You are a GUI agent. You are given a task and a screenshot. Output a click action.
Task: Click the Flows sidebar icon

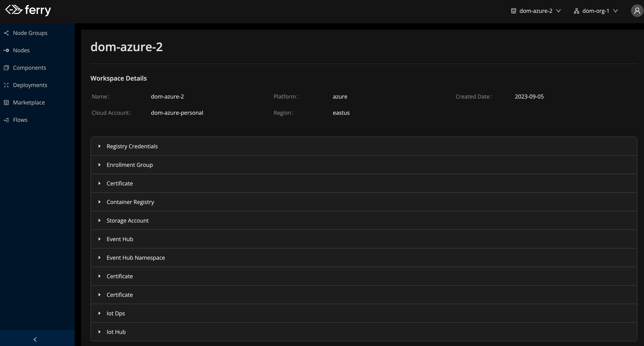point(7,120)
